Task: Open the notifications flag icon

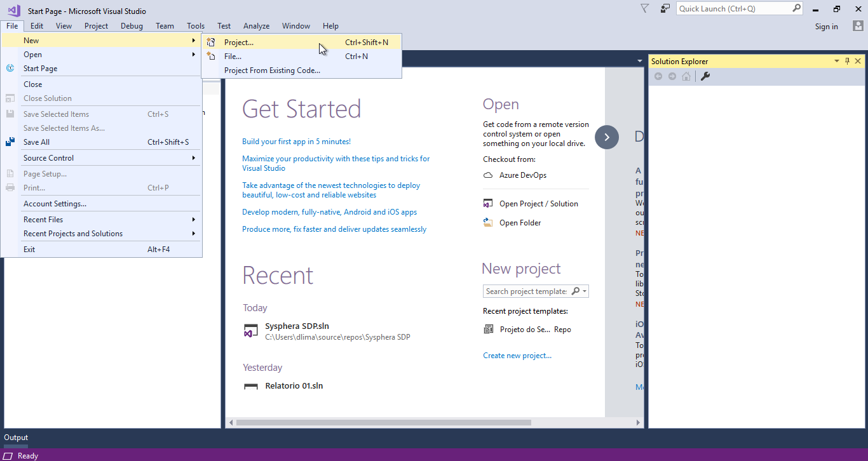Action: point(644,8)
